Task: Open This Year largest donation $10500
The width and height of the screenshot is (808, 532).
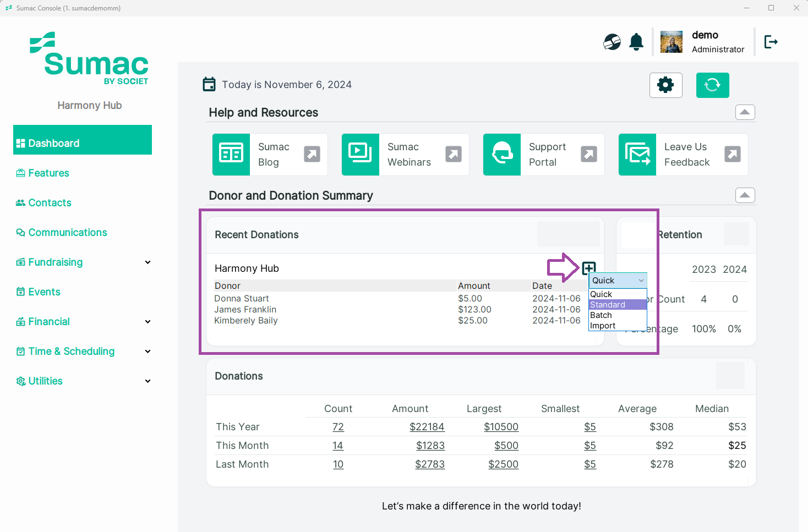Action: coord(501,427)
